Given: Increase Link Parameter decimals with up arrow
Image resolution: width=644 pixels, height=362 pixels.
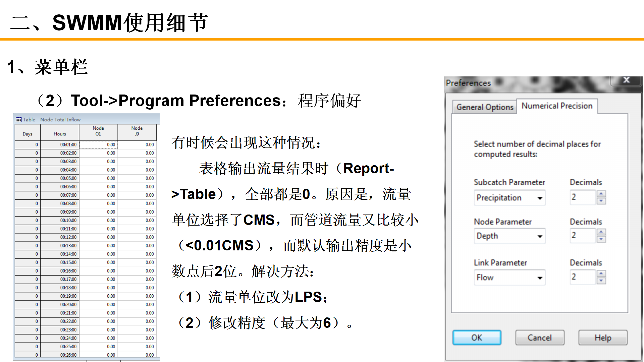Looking at the screenshot, I should click(x=601, y=274).
